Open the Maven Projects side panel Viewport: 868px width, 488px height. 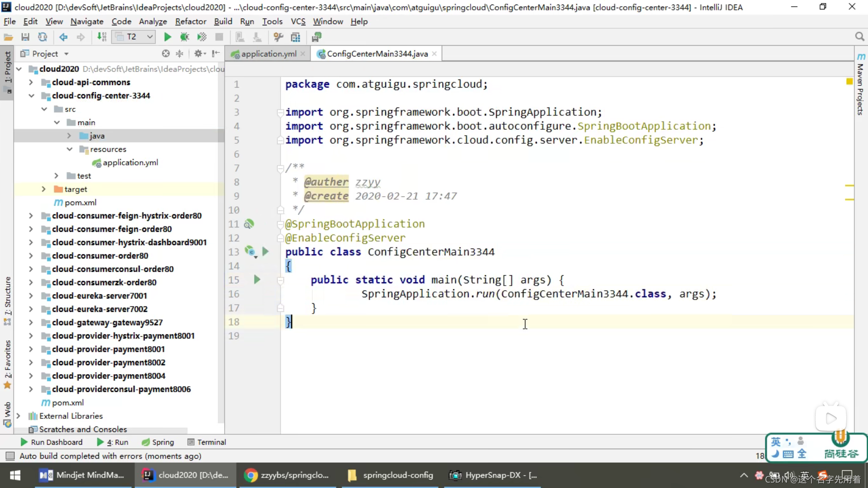861,84
